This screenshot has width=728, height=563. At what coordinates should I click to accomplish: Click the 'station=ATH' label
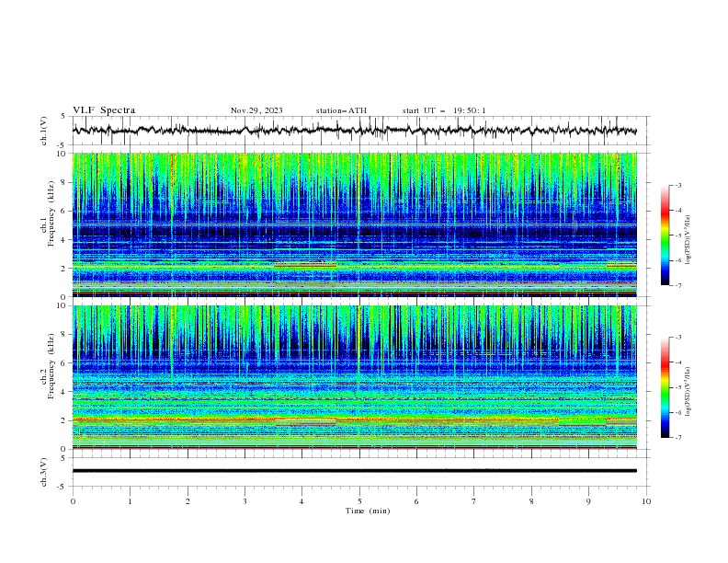pos(341,110)
